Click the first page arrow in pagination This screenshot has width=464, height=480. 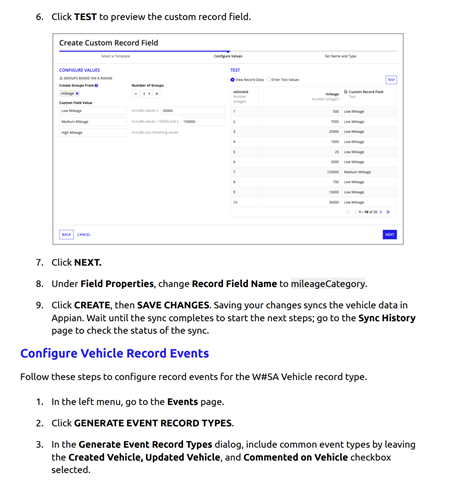348,212
